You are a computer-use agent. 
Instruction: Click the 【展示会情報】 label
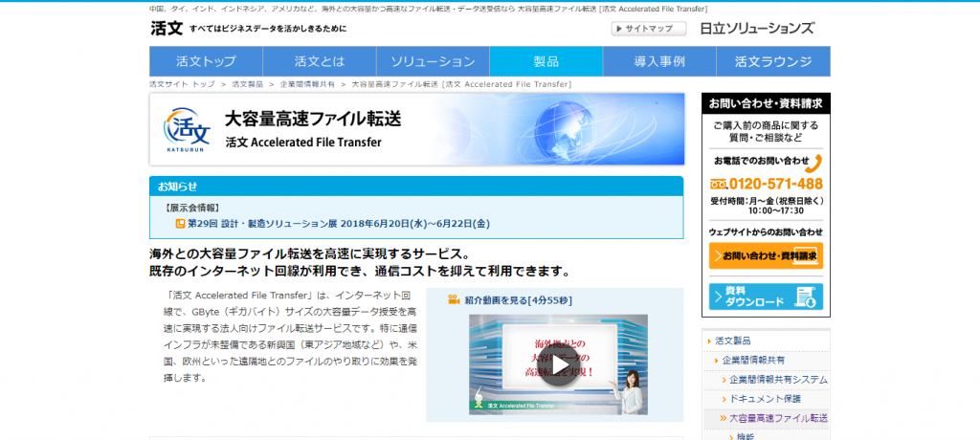pos(192,208)
